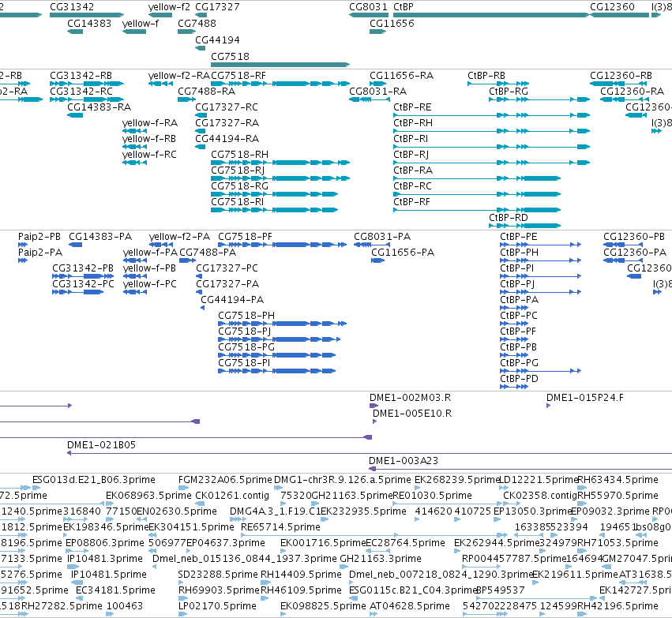The width and height of the screenshot is (672, 618).
Task: Click EST label EK098825.5prime
Action: (323, 606)
